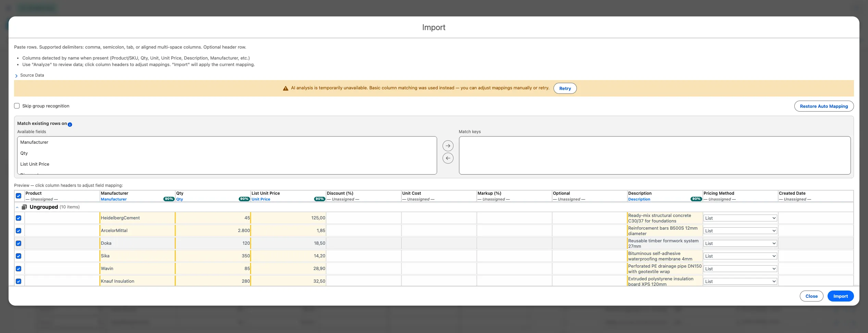This screenshot has height=333, width=868.
Task: Click the Close button
Action: pos(811,296)
